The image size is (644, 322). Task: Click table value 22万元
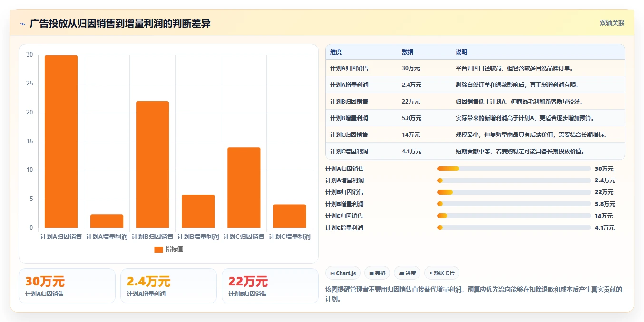click(x=411, y=102)
